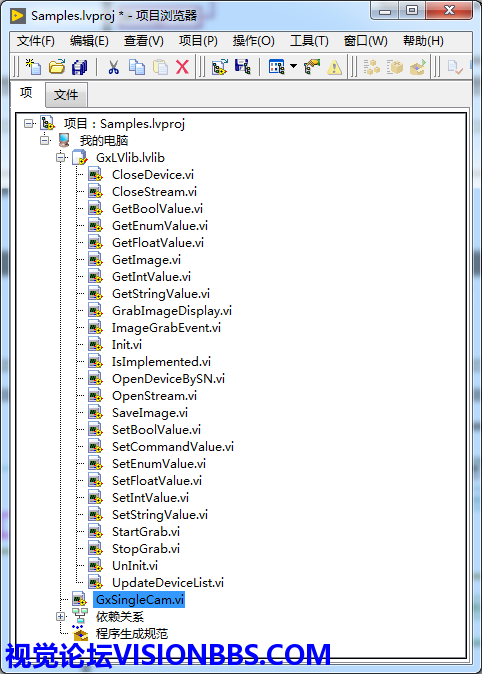Open the 工具(T) menu
This screenshot has height=674, width=482.
point(309,41)
